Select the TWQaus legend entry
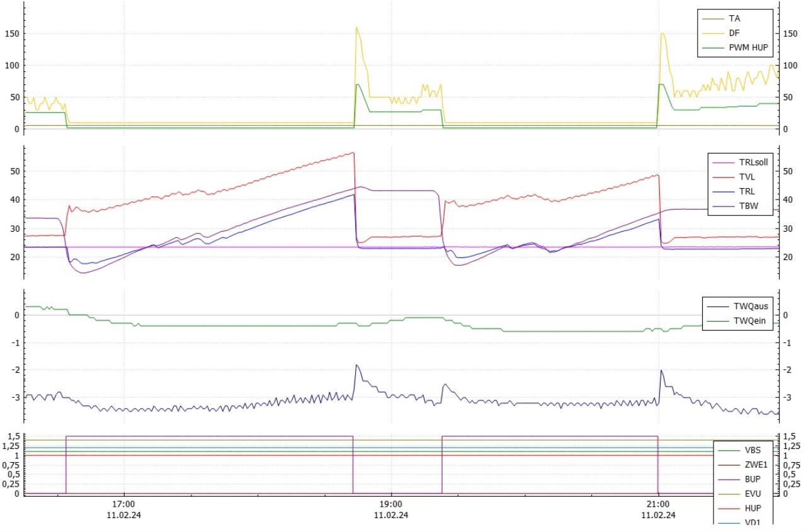The image size is (806, 532). tap(739, 307)
